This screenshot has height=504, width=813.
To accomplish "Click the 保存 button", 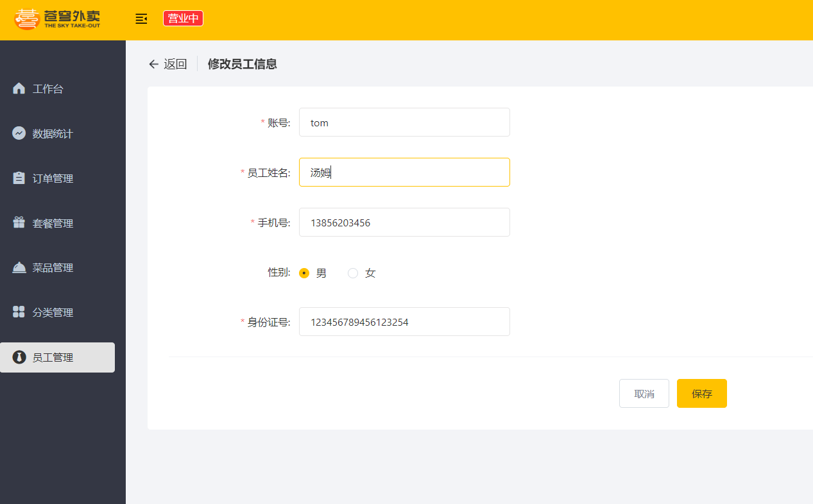I will [702, 393].
